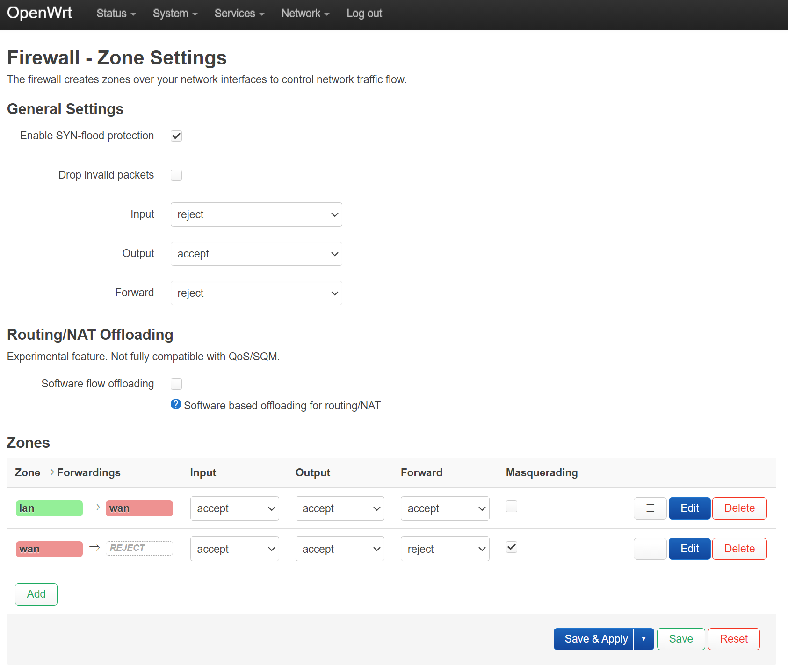Image resolution: width=788 pixels, height=672 pixels.
Task: Enable Software flow offloading checkbox
Action: click(176, 384)
